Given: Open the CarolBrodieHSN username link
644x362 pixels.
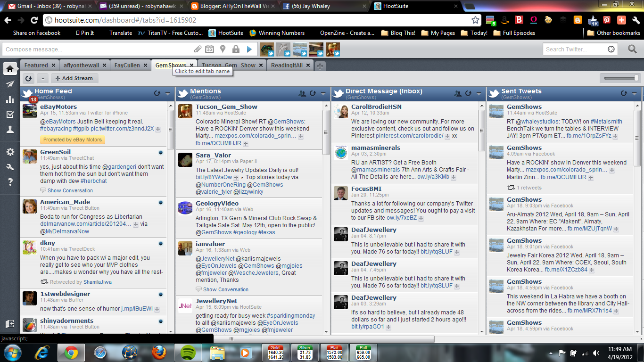Looking at the screenshot, I should tap(376, 107).
